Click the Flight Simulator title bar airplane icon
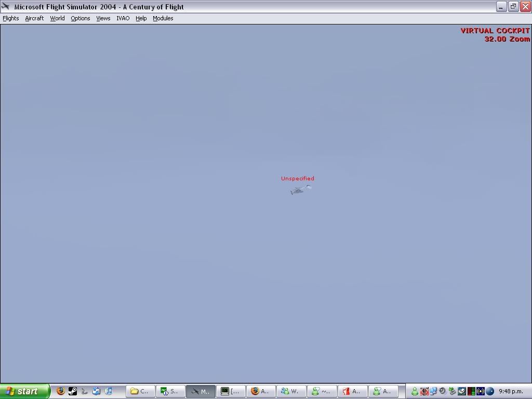This screenshot has width=532, height=399. coord(6,7)
